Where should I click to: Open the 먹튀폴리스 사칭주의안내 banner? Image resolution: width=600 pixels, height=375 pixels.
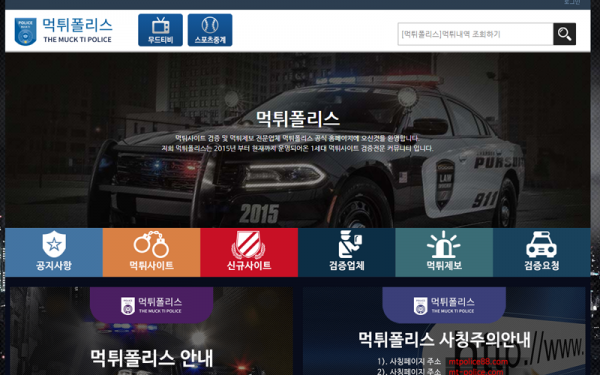click(x=444, y=331)
